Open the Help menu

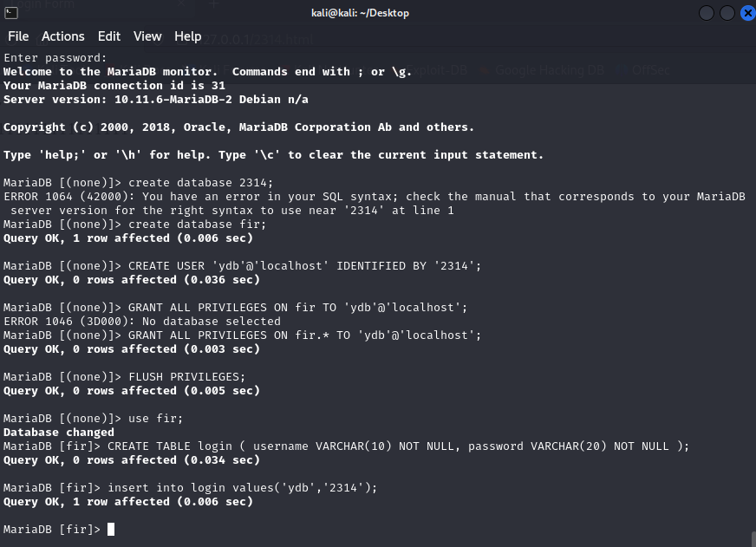click(188, 36)
